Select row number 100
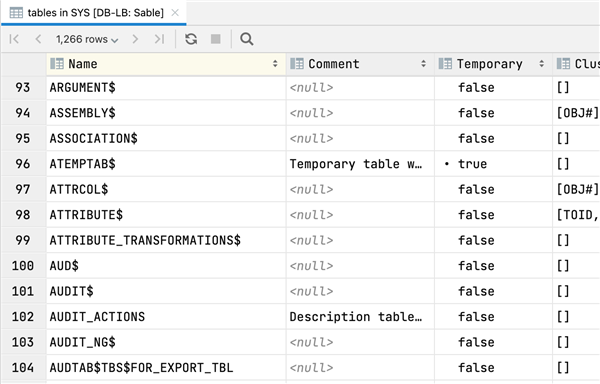600x384 pixels. (23, 266)
